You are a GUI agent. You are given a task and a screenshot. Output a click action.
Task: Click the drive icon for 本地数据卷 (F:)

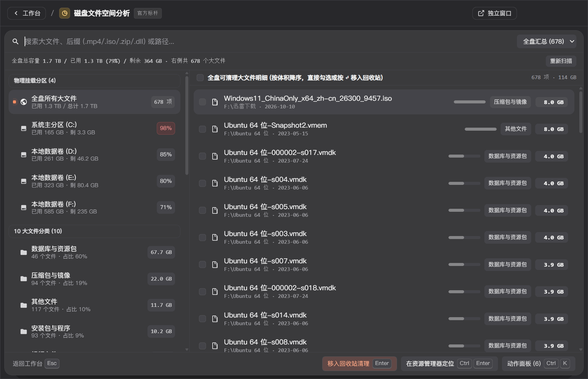[24, 207]
